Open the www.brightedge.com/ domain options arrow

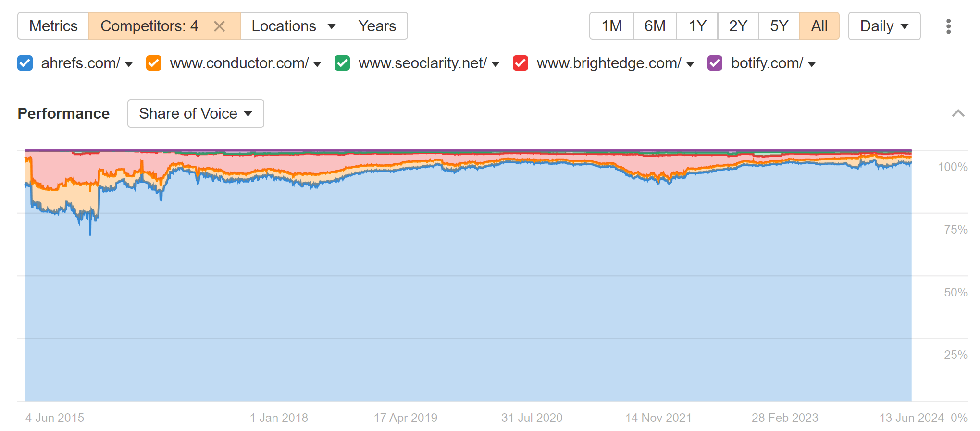[x=690, y=63]
